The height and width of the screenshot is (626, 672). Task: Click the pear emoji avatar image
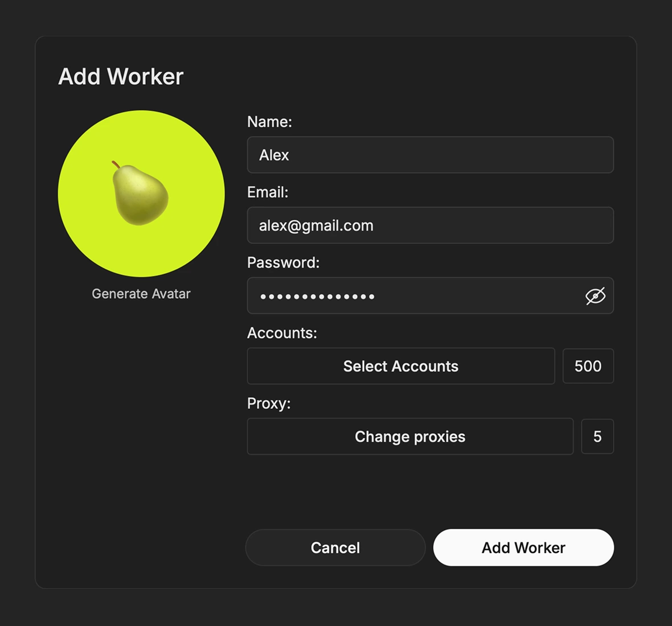pyautogui.click(x=140, y=193)
